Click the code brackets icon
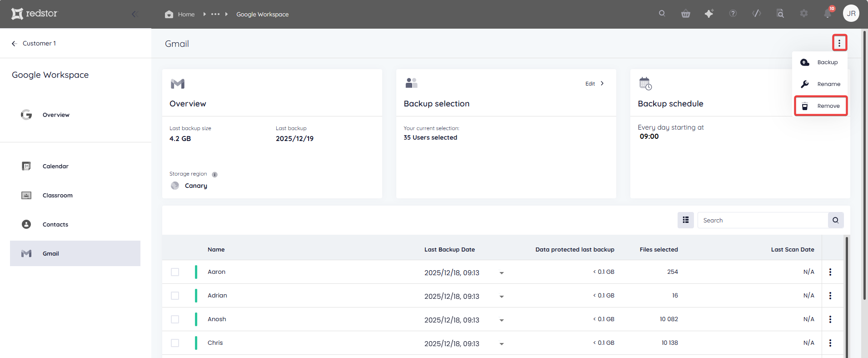The height and width of the screenshot is (358, 868). point(756,14)
